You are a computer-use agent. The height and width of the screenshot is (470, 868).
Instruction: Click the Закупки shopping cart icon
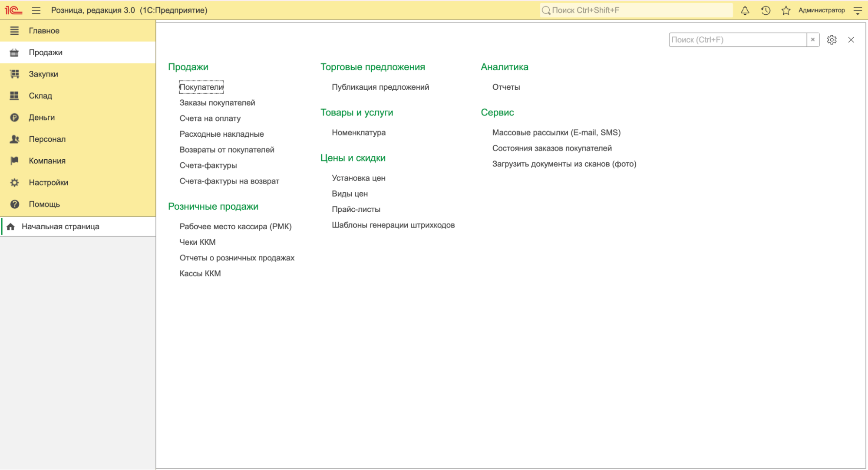pos(14,74)
